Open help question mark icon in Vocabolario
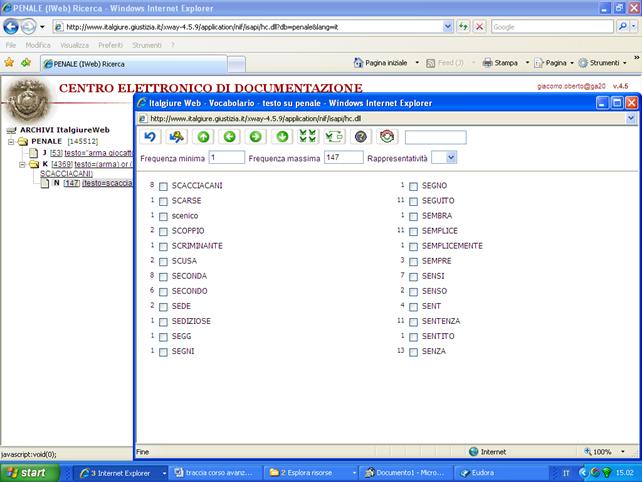642x482 pixels. (x=361, y=137)
